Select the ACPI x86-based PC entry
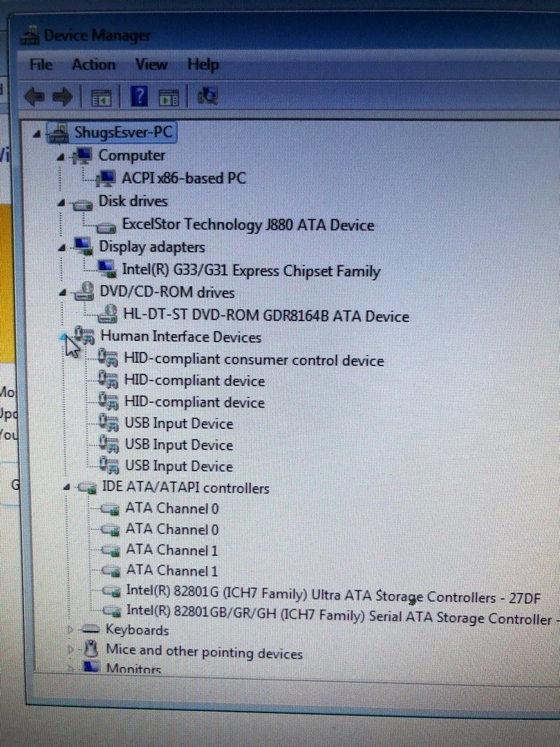 pyautogui.click(x=183, y=178)
